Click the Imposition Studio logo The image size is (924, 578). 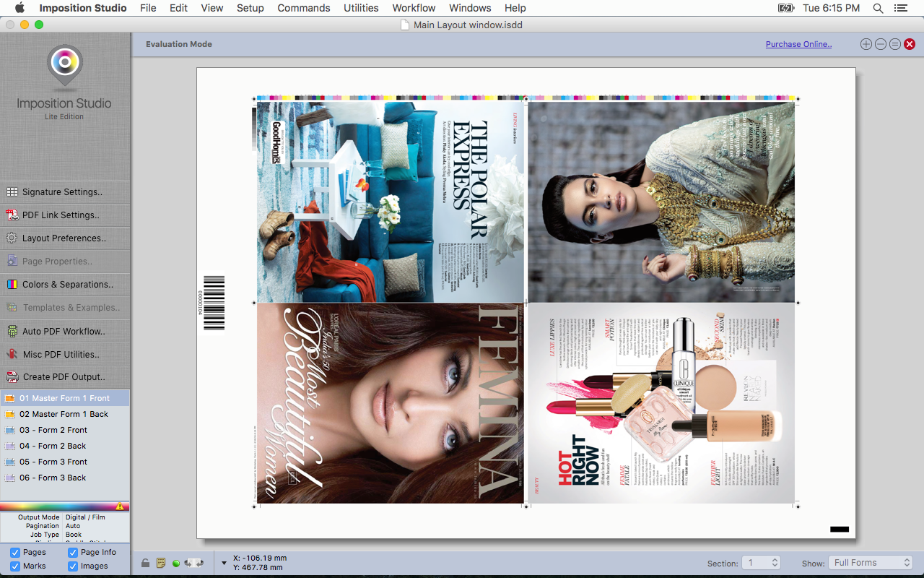[64, 67]
